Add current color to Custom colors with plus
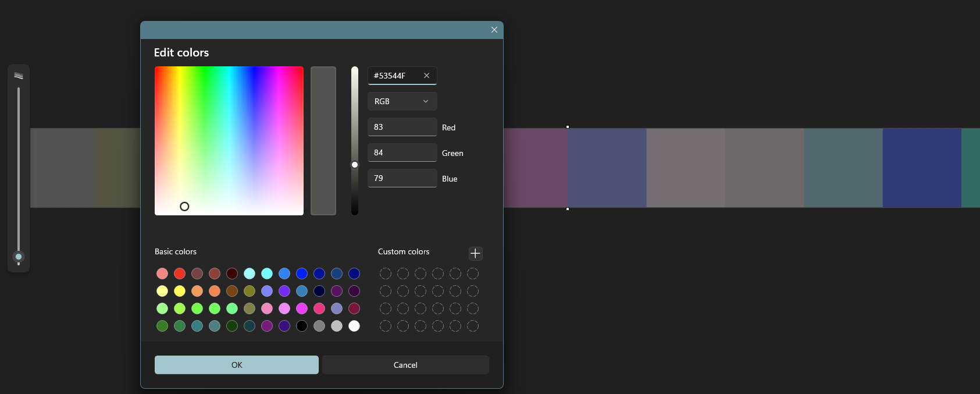Viewport: 980px width, 394px height. pyautogui.click(x=475, y=253)
